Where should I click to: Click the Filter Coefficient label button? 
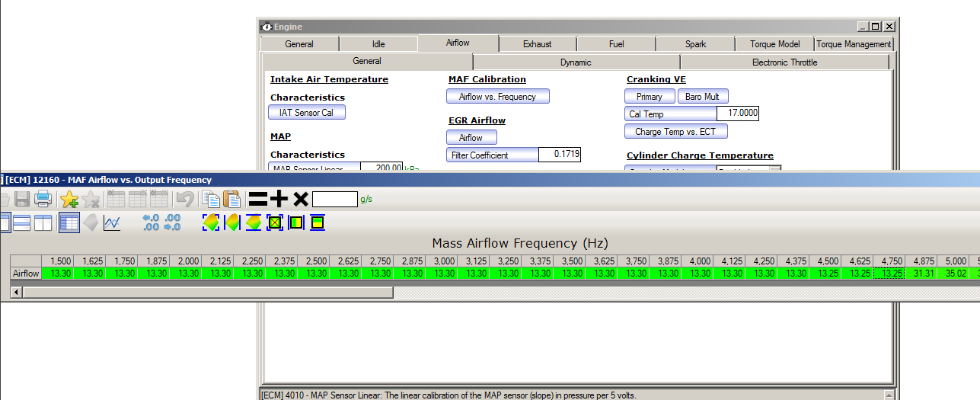[x=493, y=155]
